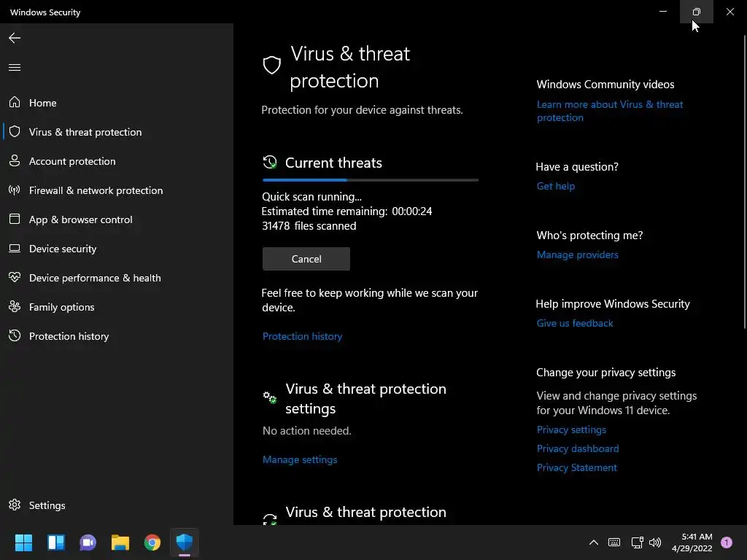Click the Device performance heart icon

15,277
